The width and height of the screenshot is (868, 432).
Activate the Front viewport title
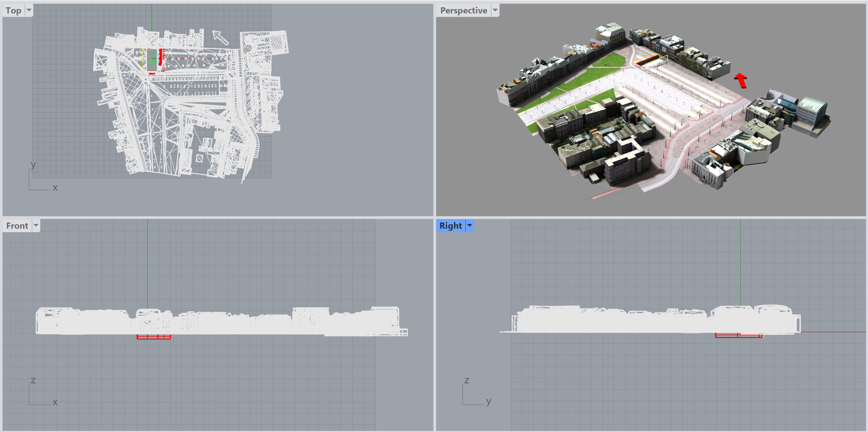tap(17, 225)
